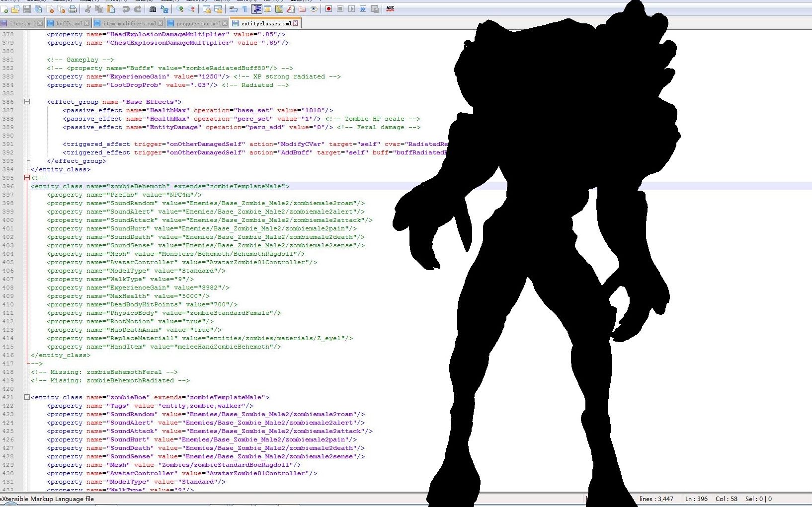Click the Save All toolbar icon
The width and height of the screenshot is (812, 507).
(38, 9)
